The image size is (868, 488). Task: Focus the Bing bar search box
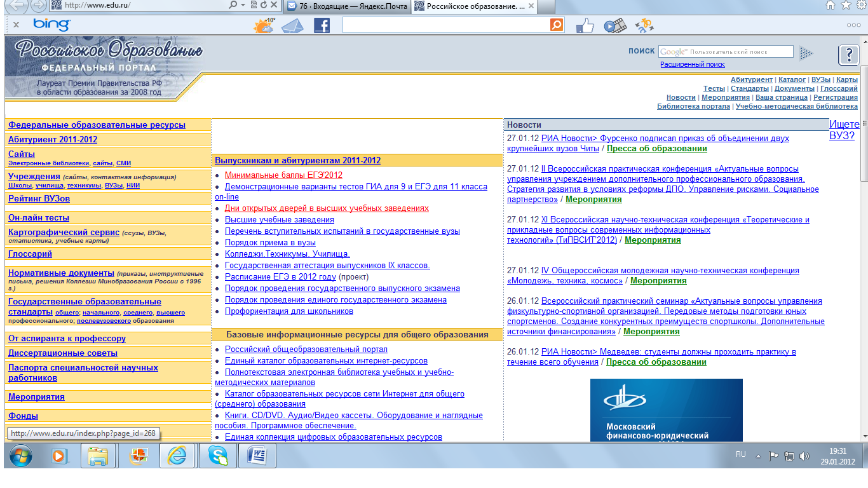click(x=446, y=25)
